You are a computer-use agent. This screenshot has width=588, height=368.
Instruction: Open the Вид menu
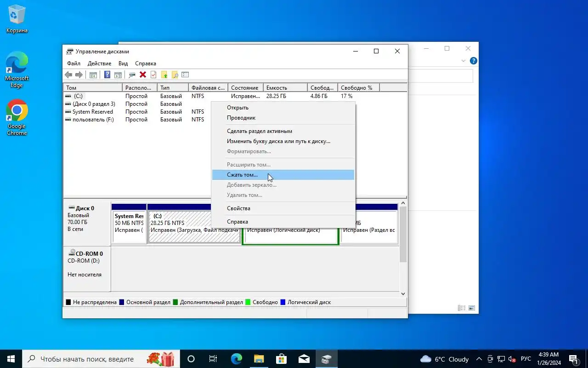click(x=123, y=63)
